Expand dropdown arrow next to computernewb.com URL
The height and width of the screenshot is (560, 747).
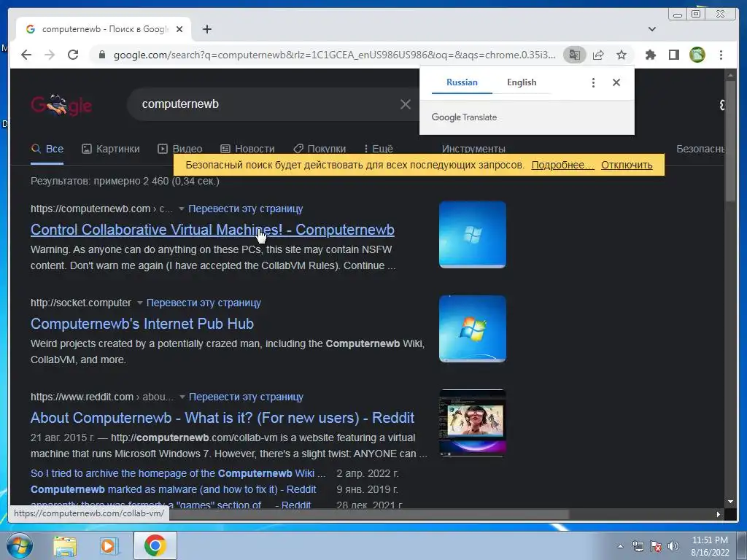[181, 209]
